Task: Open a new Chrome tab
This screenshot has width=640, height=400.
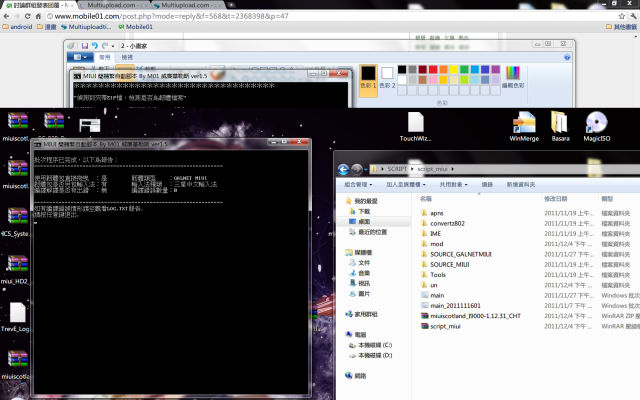Action: pos(231,5)
